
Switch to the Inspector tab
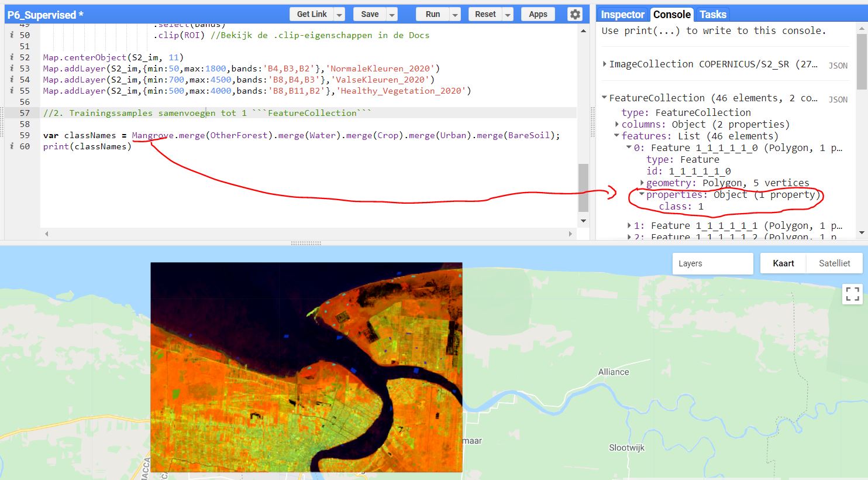click(622, 15)
